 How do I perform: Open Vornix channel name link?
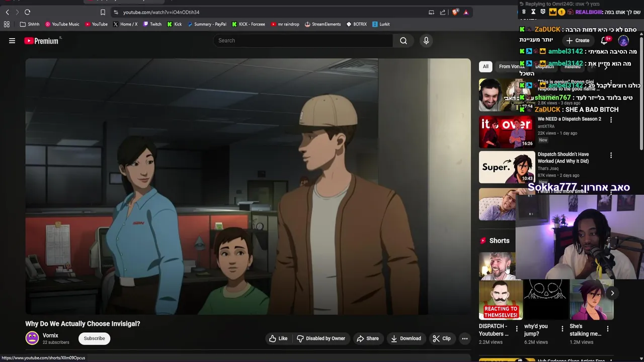click(x=50, y=335)
